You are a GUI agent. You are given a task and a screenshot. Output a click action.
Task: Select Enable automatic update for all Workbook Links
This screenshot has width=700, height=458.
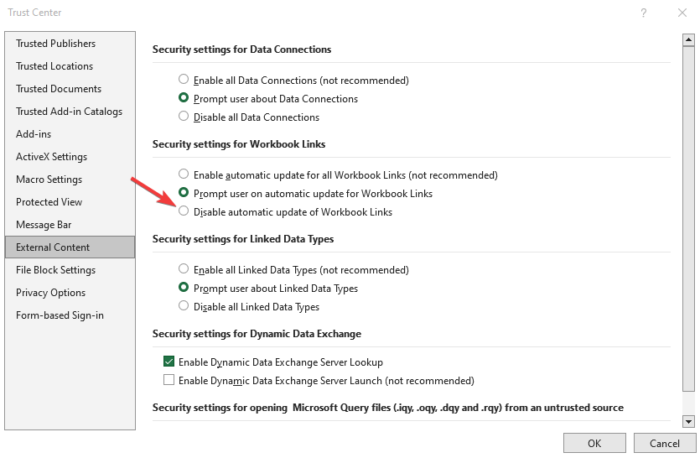point(183,174)
